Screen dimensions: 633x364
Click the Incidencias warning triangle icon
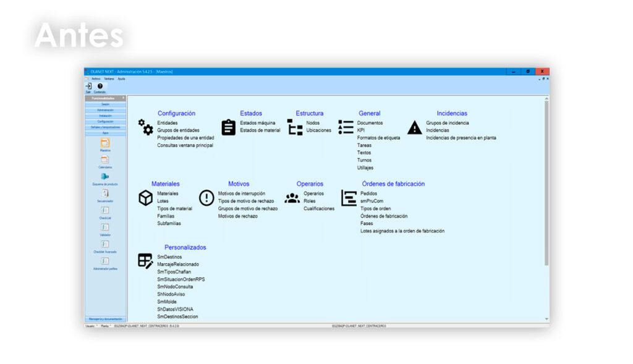(x=414, y=127)
